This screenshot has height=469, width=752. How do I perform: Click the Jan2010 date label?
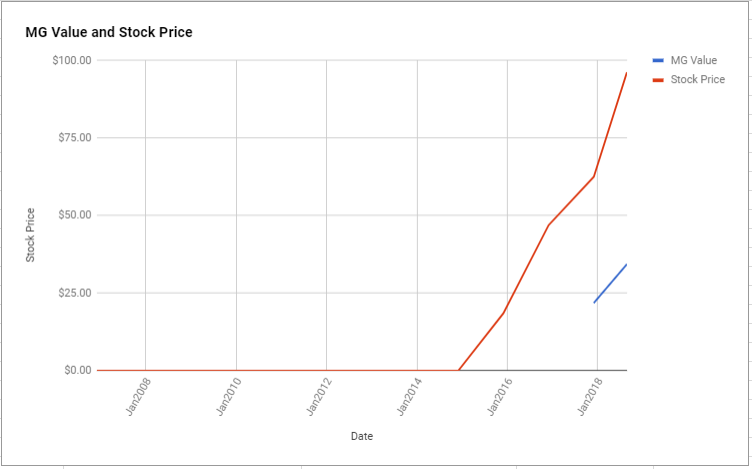point(229,397)
